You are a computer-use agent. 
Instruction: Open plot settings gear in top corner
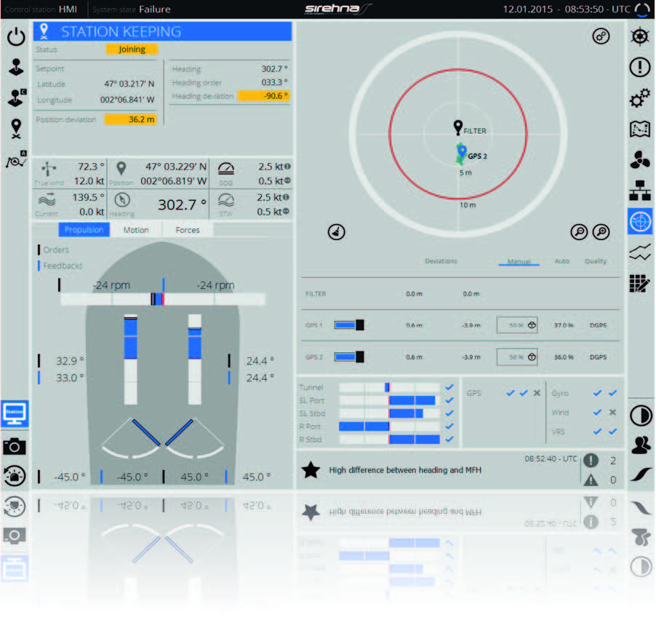(x=601, y=36)
